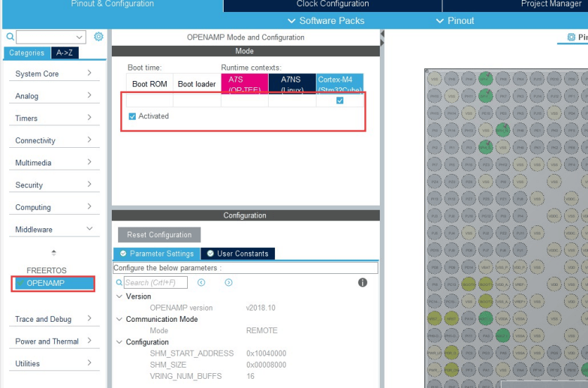This screenshot has height=388, width=588.
Task: Click the magnifier icon above the Categories tab
Action: [x=10, y=37]
